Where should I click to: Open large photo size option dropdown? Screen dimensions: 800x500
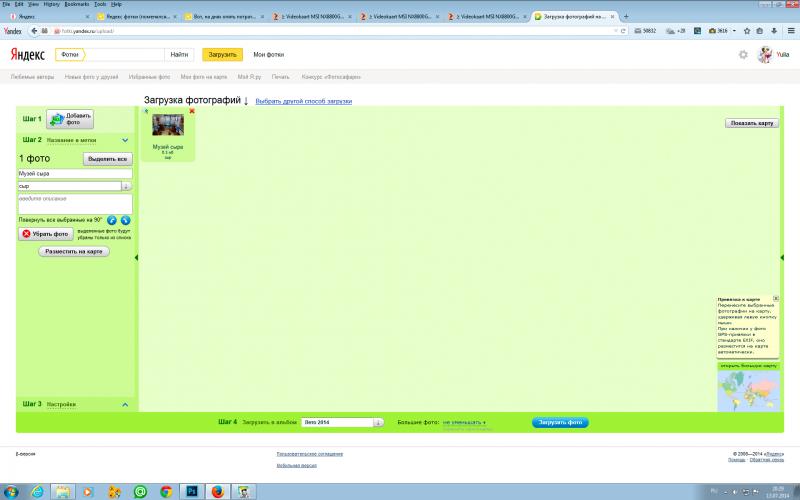tap(464, 422)
